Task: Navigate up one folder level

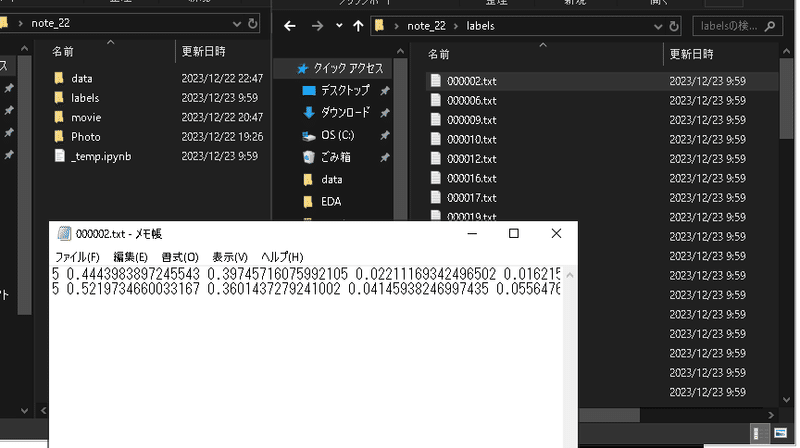Action: 358,26
